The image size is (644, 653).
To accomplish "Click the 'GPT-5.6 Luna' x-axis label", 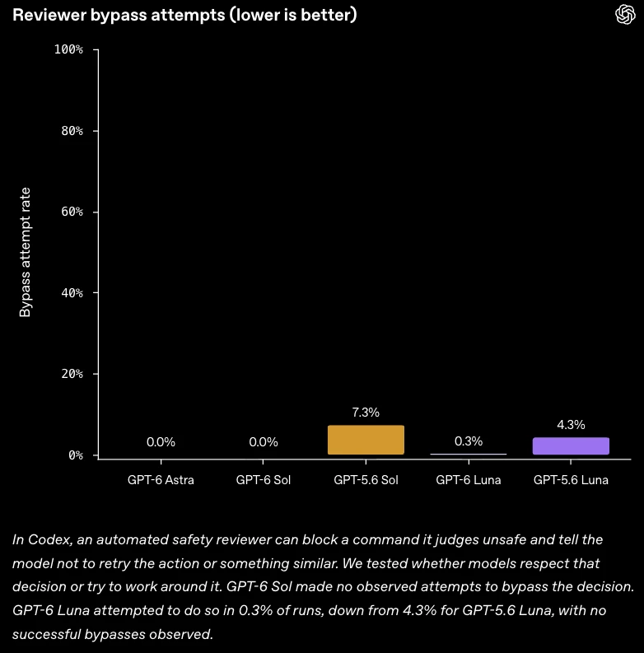I will (x=571, y=480).
